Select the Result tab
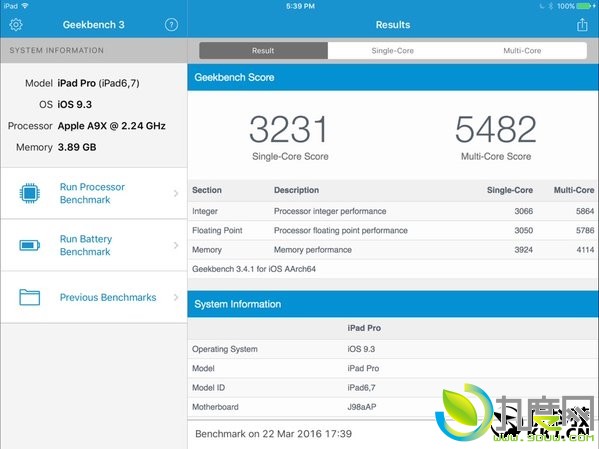Screen dimensions: 599x449 [x=263, y=50]
